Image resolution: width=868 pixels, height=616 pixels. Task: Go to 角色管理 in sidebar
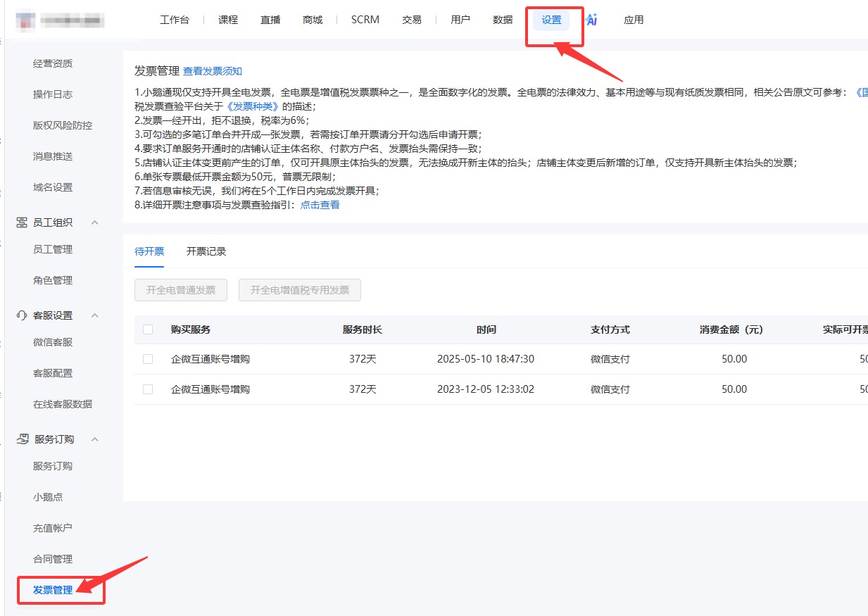[53, 280]
